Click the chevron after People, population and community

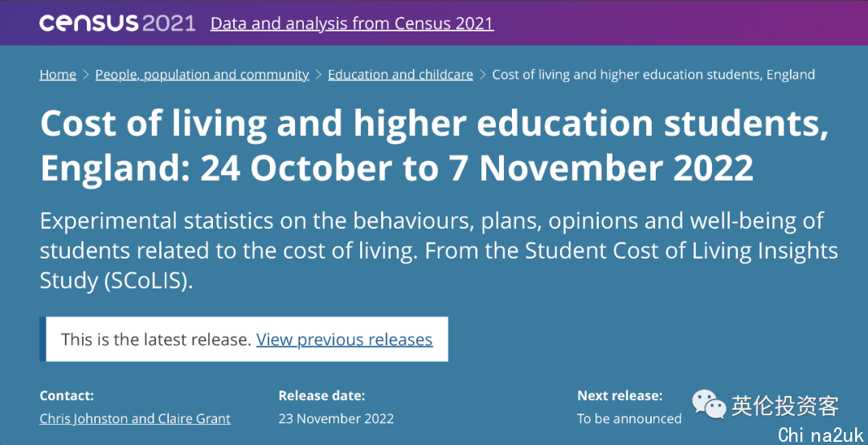(318, 75)
